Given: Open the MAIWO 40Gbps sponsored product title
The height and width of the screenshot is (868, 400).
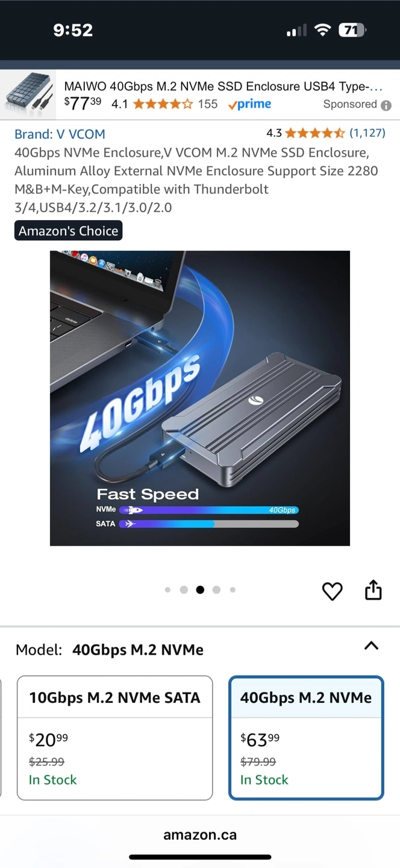Looking at the screenshot, I should [x=224, y=86].
